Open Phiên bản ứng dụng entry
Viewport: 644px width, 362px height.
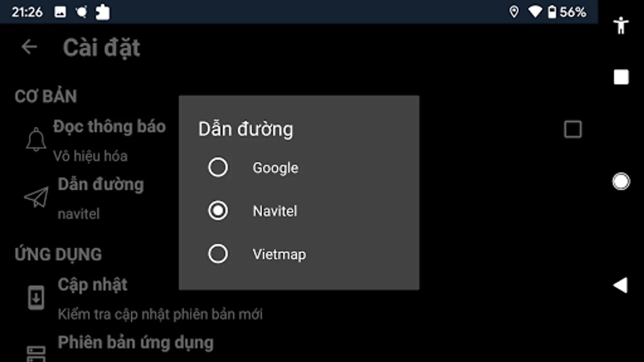point(136,343)
